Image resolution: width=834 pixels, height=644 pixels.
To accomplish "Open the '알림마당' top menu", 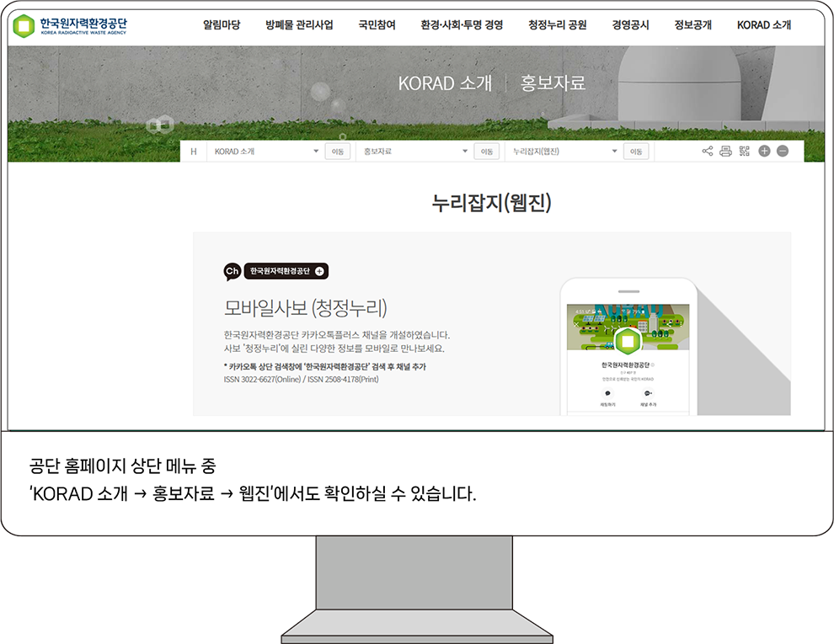I will 222,25.
